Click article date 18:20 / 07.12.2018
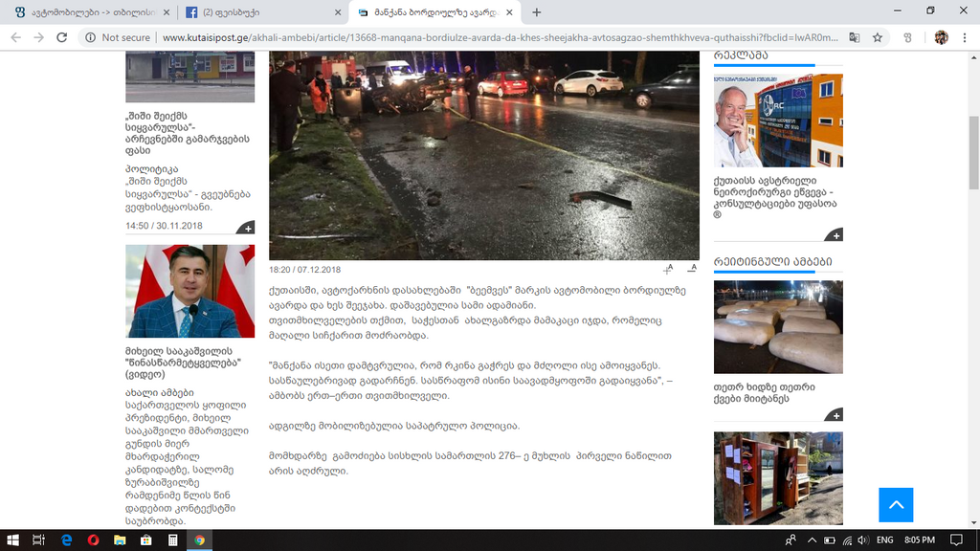The image size is (980, 551). (x=305, y=270)
